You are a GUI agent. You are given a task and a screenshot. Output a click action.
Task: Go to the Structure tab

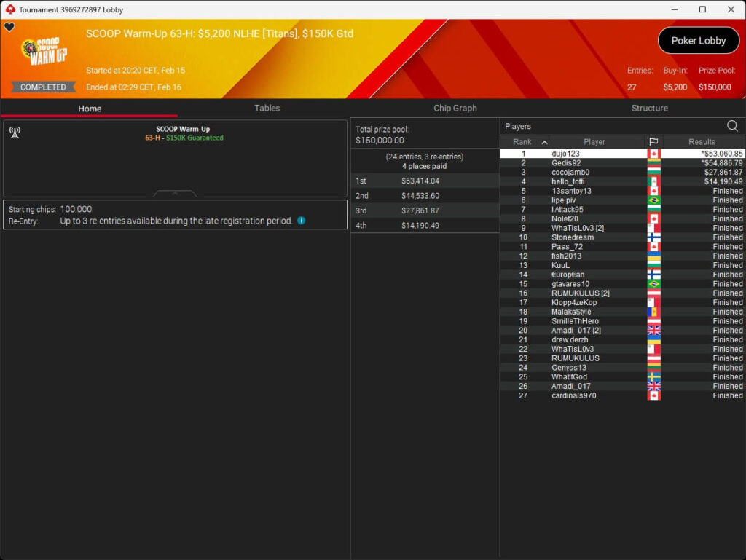point(649,108)
